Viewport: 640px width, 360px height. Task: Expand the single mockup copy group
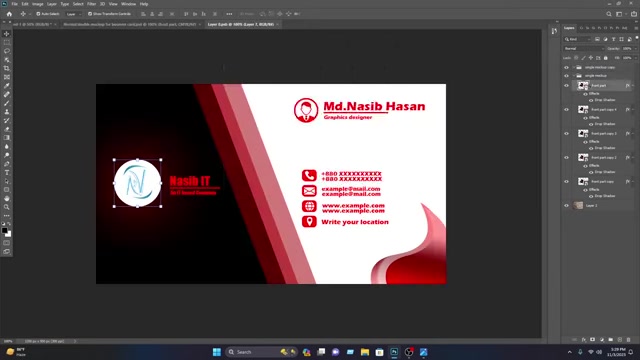(x=573, y=67)
